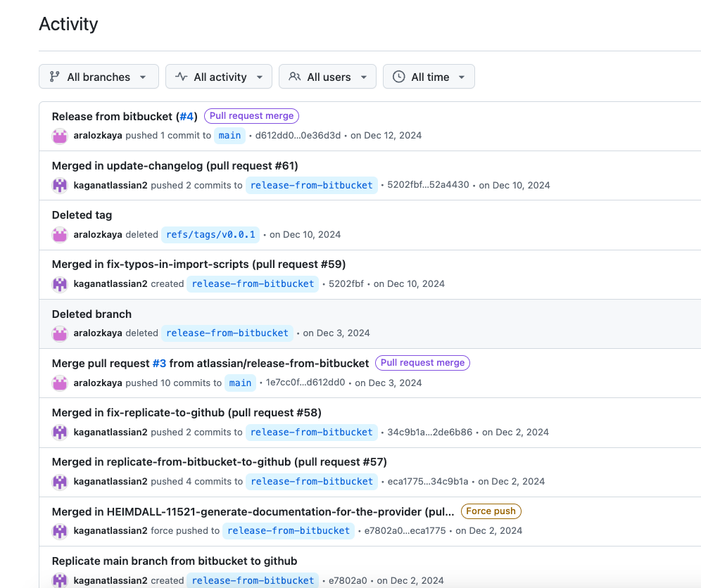Open the All activity dropdown

click(x=218, y=76)
